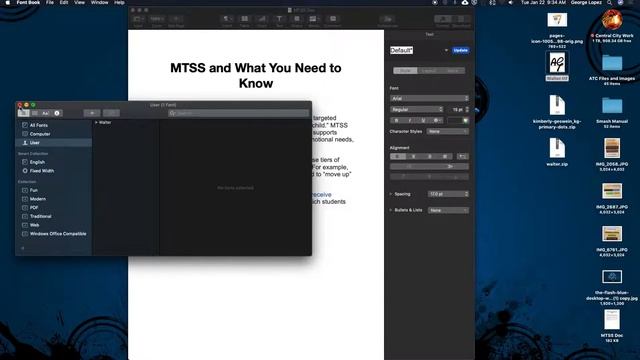Click the disable font toolbar button

pos(111,113)
